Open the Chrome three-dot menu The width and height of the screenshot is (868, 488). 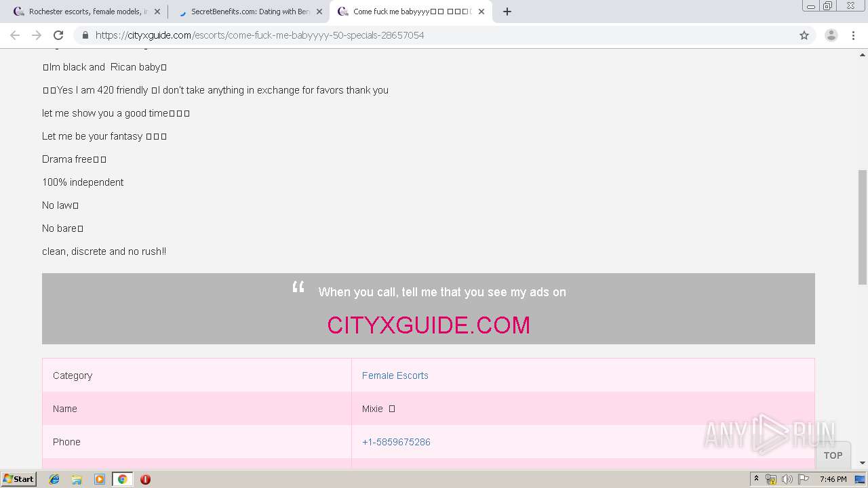click(x=854, y=35)
